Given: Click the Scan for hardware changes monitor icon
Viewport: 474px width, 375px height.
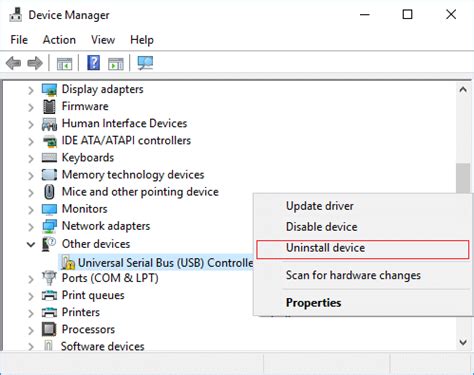Looking at the screenshot, I should tap(145, 63).
